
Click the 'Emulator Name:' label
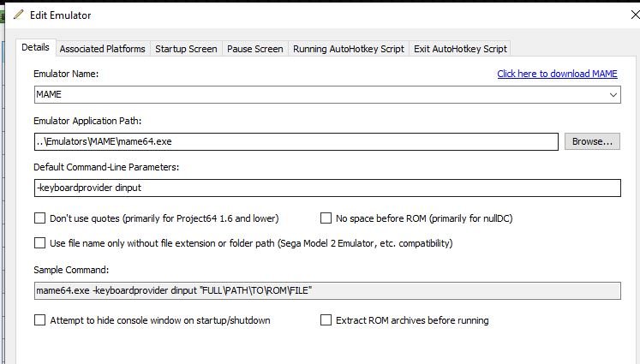(x=66, y=74)
